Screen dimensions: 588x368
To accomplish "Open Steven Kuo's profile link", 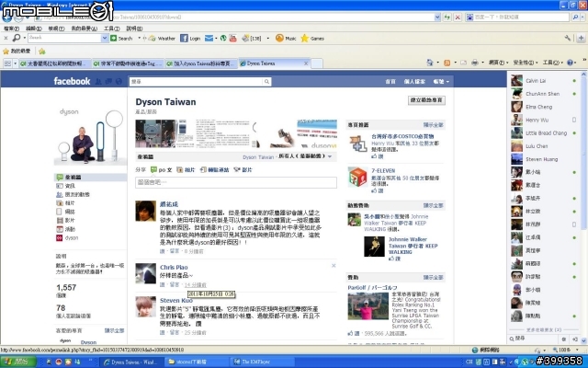I will 175,301.
